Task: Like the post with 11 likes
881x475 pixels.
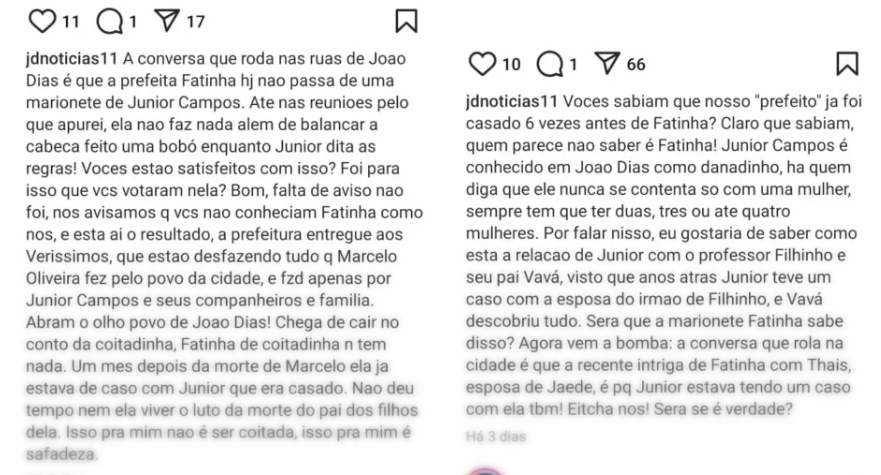Action: point(41,20)
